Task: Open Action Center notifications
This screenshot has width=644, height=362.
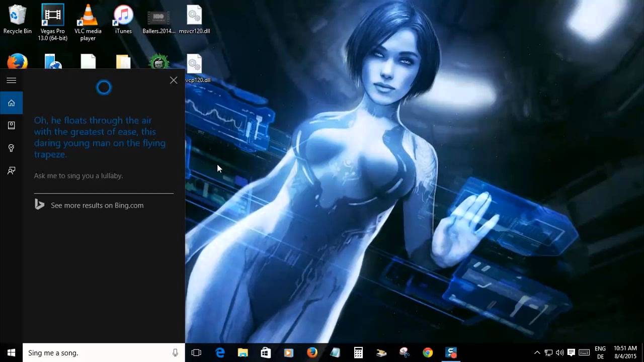Action: (571, 352)
